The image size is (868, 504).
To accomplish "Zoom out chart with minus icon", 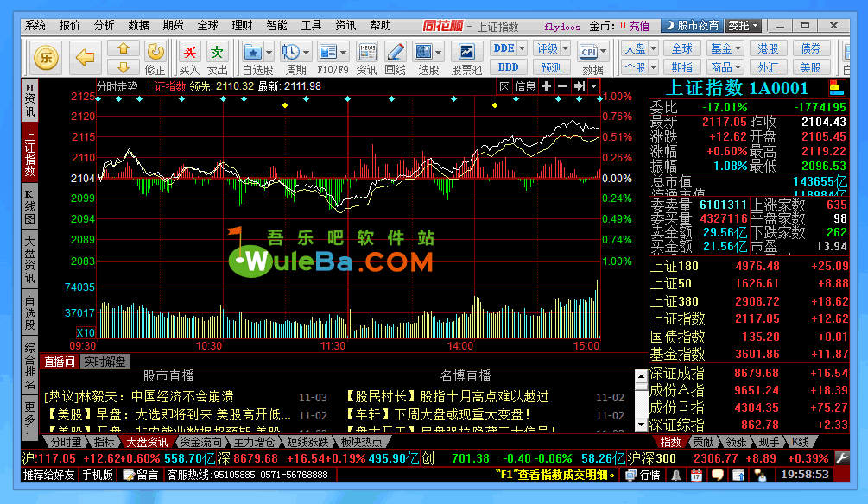I will point(562,86).
